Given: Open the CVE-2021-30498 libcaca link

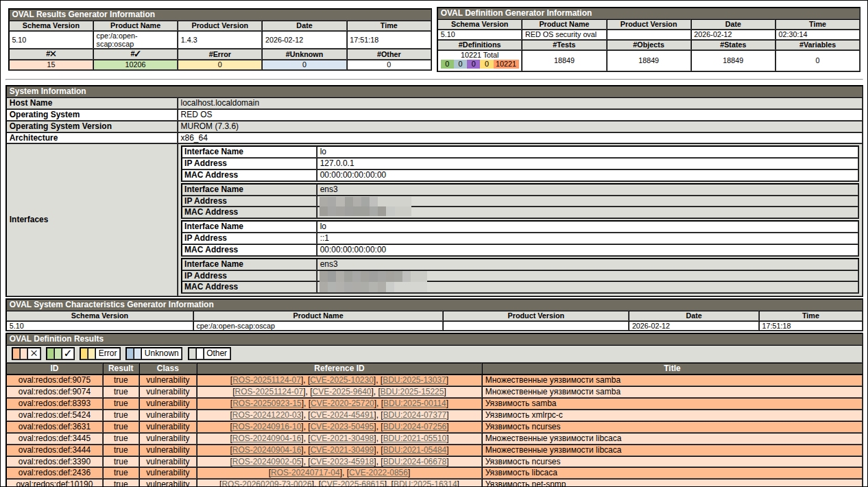Looking at the screenshot, I should pos(342,438).
